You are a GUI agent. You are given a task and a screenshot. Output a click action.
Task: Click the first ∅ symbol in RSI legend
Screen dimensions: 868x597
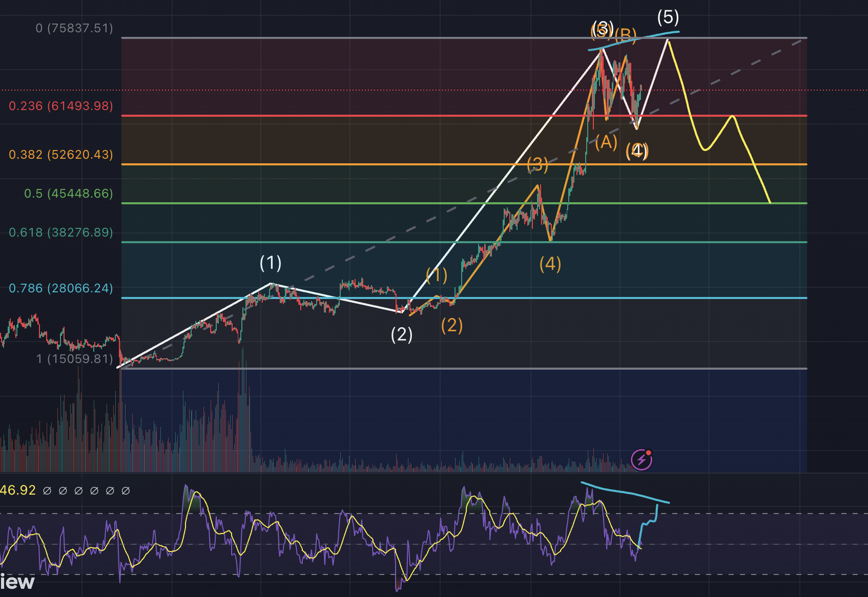[47, 491]
